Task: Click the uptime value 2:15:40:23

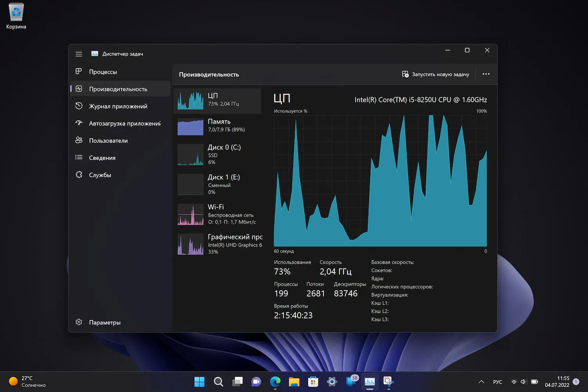Action: 293,316
